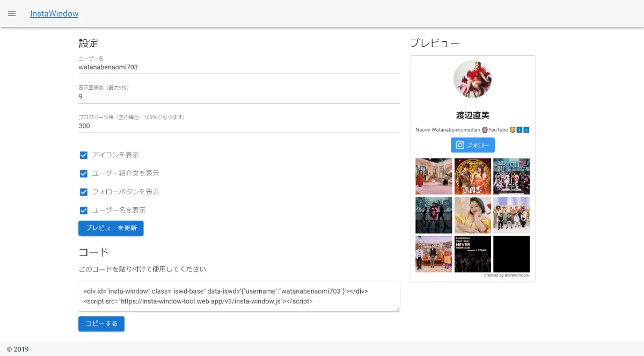Focus the ユーザー名 field with watanabenaomi703
Screen dimensions: 644x356
point(239,67)
